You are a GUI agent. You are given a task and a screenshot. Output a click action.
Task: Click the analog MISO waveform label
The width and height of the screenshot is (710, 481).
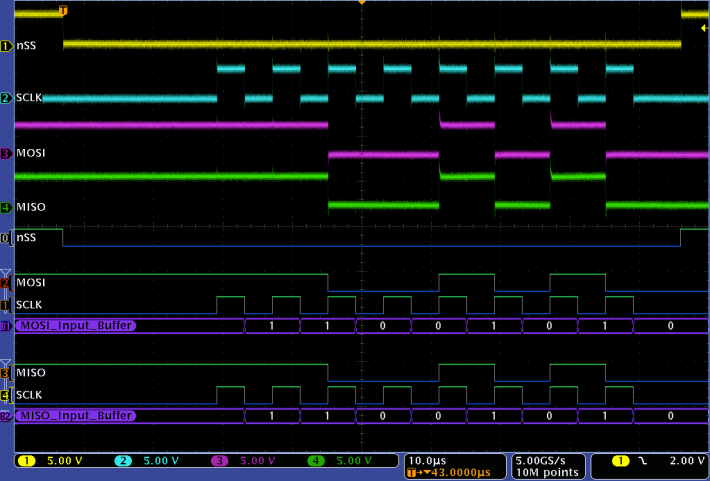coord(31,207)
